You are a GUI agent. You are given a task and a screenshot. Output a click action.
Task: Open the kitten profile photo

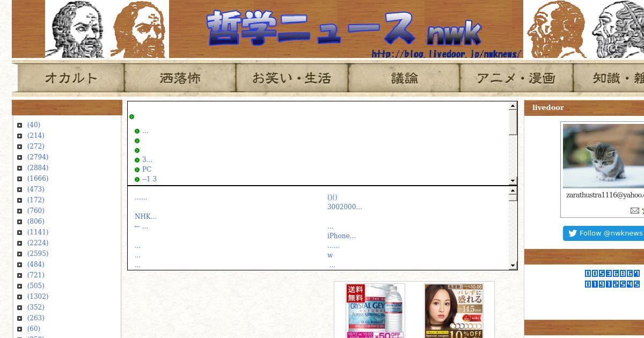603,156
